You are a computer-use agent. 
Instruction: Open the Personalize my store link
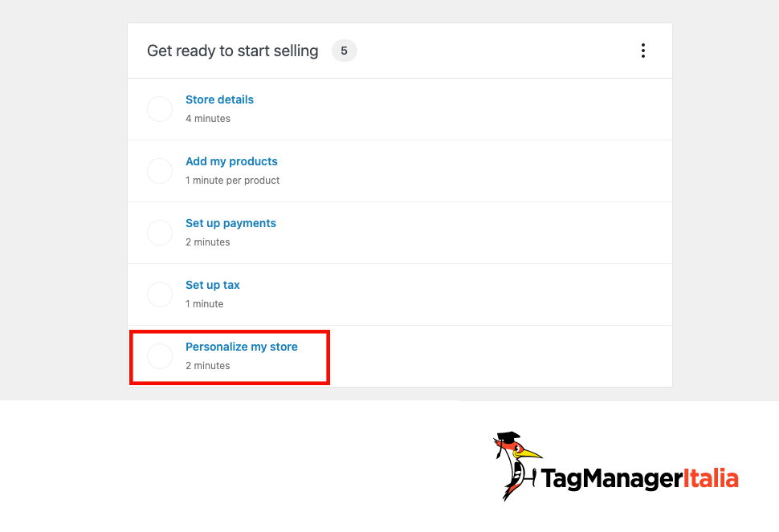(x=242, y=347)
